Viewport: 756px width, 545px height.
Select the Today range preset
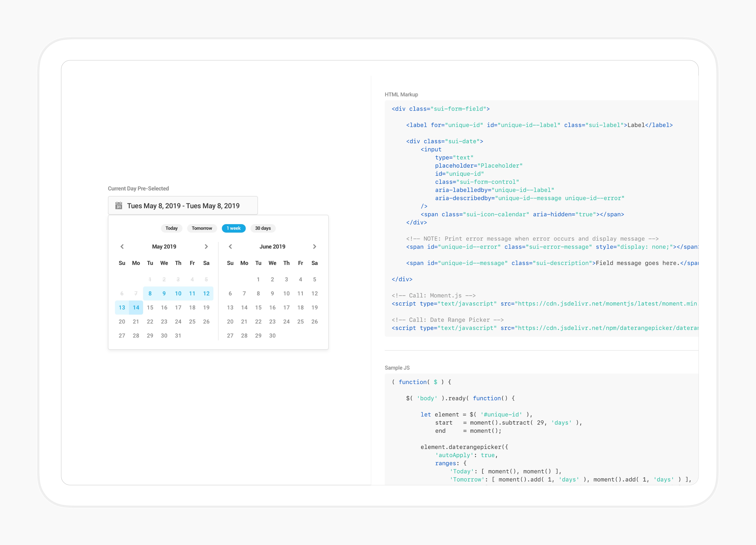172,228
